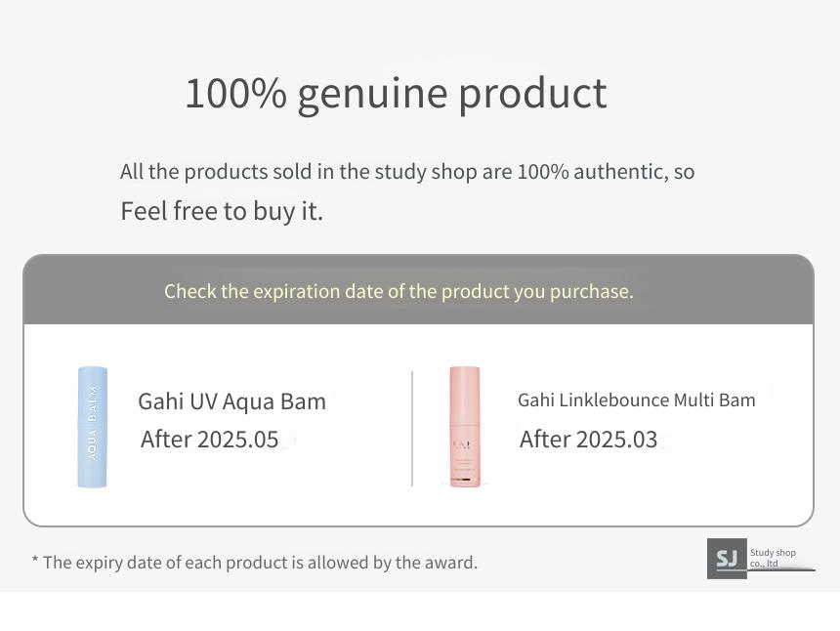Viewport: 840px width, 631px height.
Task: Click the gold ring on pink tube base
Action: [465, 479]
